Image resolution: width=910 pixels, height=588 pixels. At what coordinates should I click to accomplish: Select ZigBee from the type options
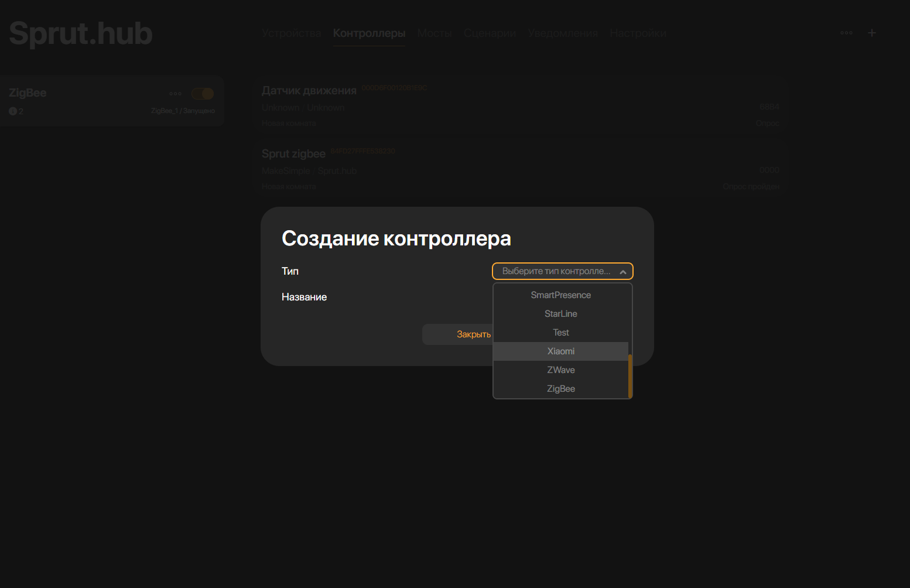click(560, 389)
